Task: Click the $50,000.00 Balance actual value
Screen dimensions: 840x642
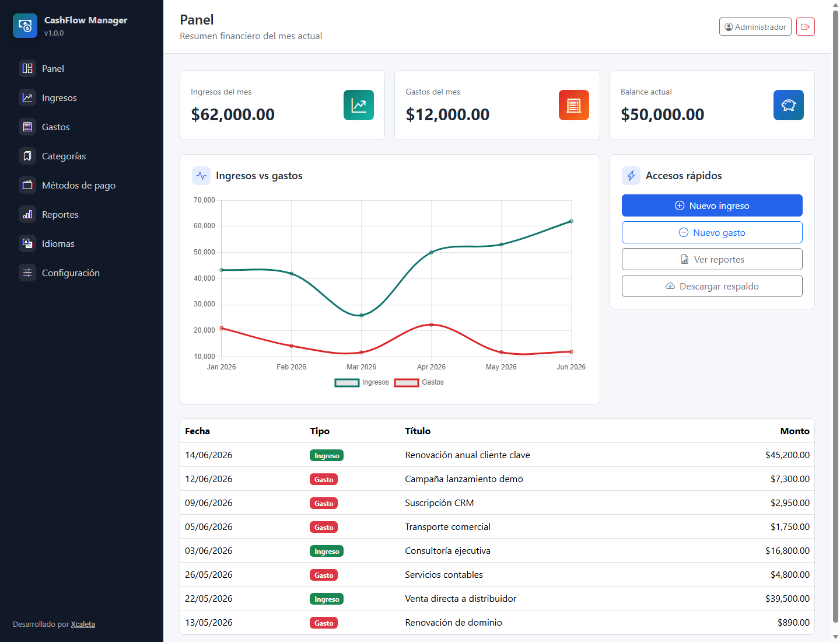Action: pyautogui.click(x=662, y=114)
